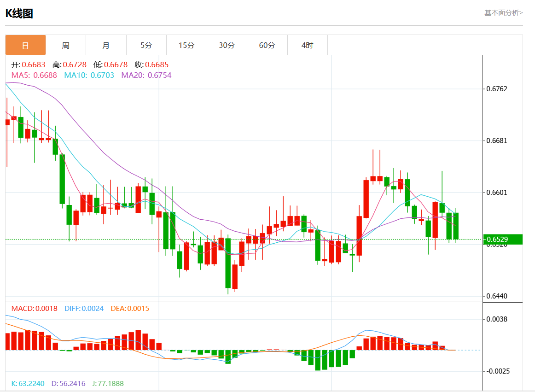Screen dimensions: 535x392
Task: Switch to the 周 weekly tab
Action: pos(66,45)
